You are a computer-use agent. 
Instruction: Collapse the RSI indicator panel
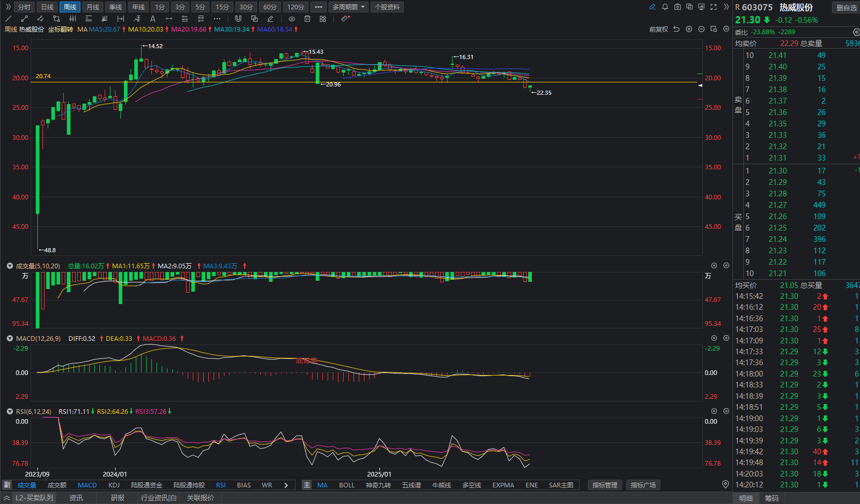pos(9,411)
